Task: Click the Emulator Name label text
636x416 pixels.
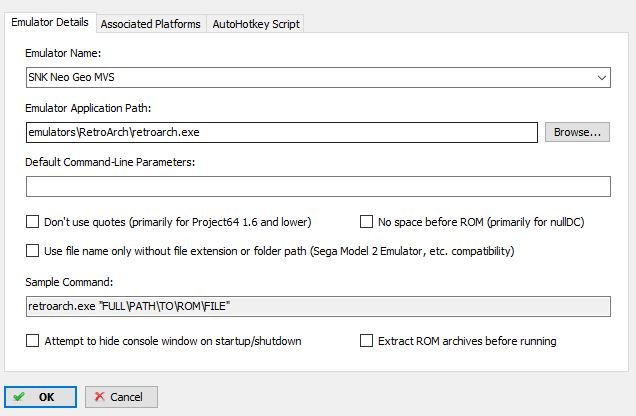Action: point(63,53)
